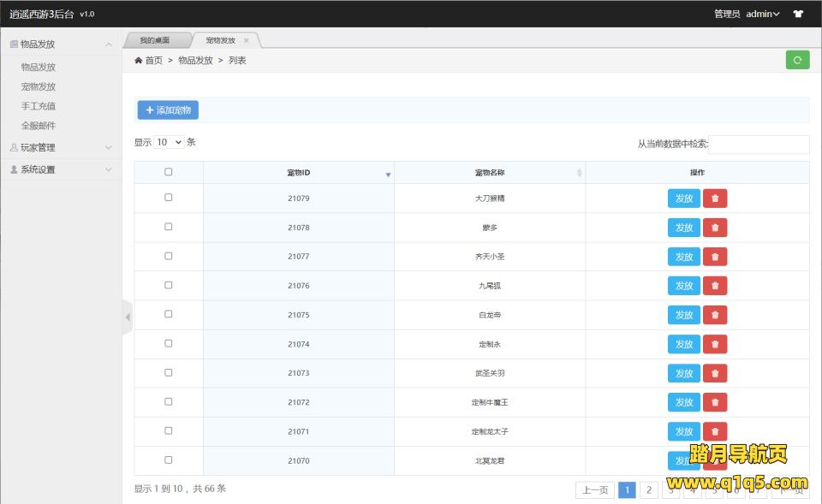Image resolution: width=822 pixels, height=504 pixels.
Task: Switch to the 我的桌面 tab
Action: pos(155,40)
